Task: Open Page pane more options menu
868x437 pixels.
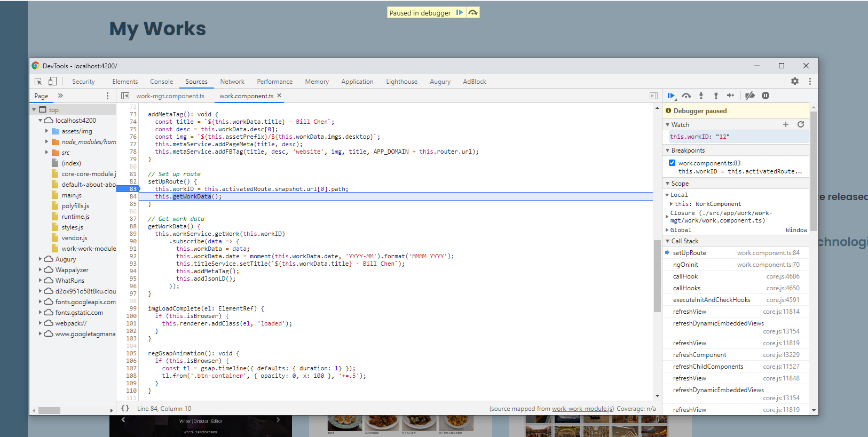Action: tap(107, 96)
